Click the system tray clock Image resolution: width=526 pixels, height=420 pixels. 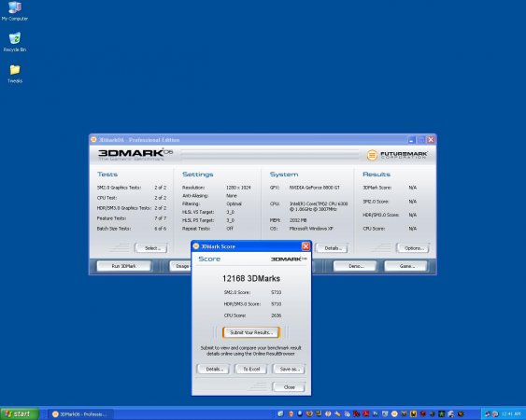click(x=511, y=414)
